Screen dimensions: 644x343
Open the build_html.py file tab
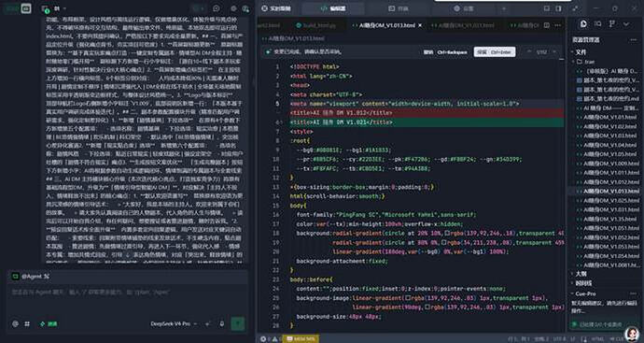coord(315,25)
